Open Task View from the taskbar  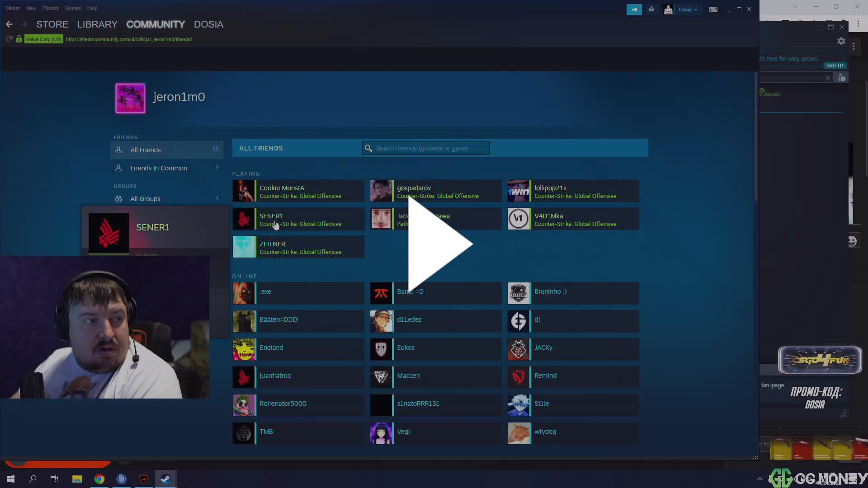(54, 479)
